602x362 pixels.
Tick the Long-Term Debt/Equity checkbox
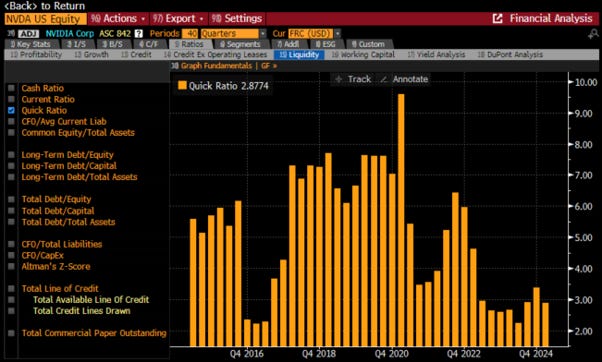click(12, 155)
